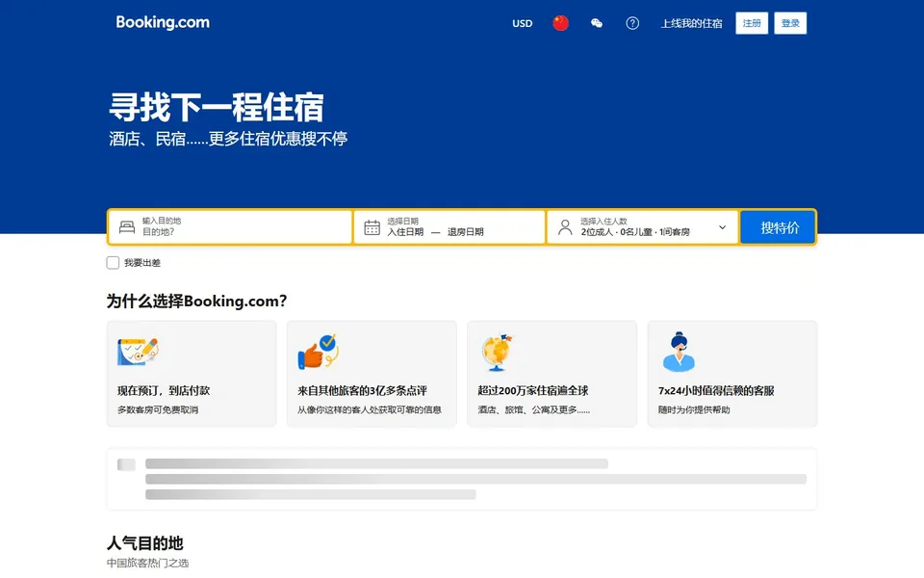This screenshot has height=578, width=924.
Task: Open 上线我的住宿 link
Action: [691, 23]
